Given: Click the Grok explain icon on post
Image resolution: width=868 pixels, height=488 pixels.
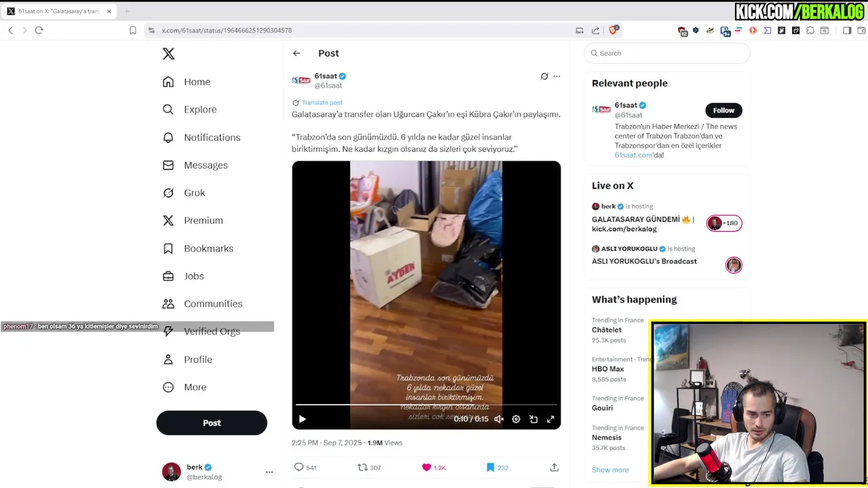Looking at the screenshot, I should [x=544, y=77].
